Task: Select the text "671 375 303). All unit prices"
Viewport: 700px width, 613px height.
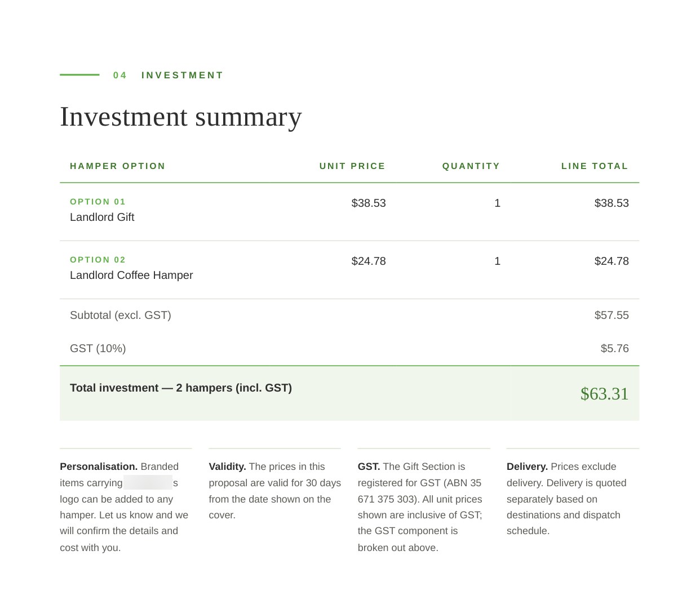Action: [x=420, y=499]
